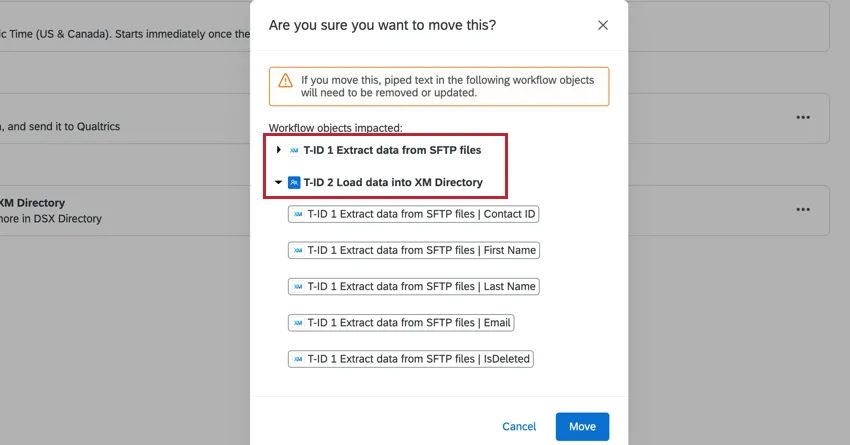Screen dimensions: 850x445
Task: Click XM icon in the IsDeleted chip
Action: 298,358
